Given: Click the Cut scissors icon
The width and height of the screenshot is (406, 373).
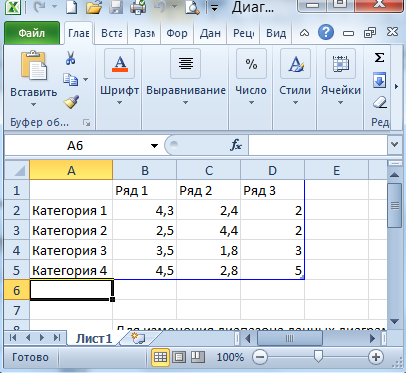Looking at the screenshot, I should pos(70,58).
